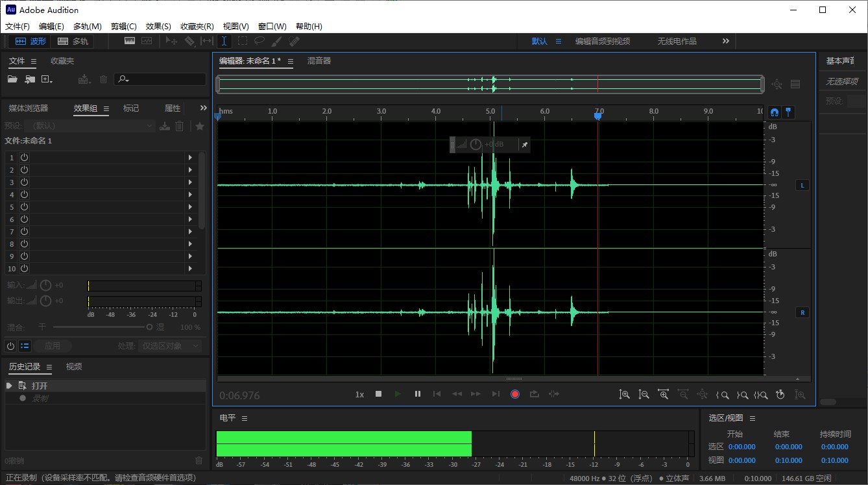The height and width of the screenshot is (485, 868).
Task: Toggle Loop Playback icon
Action: (x=534, y=393)
